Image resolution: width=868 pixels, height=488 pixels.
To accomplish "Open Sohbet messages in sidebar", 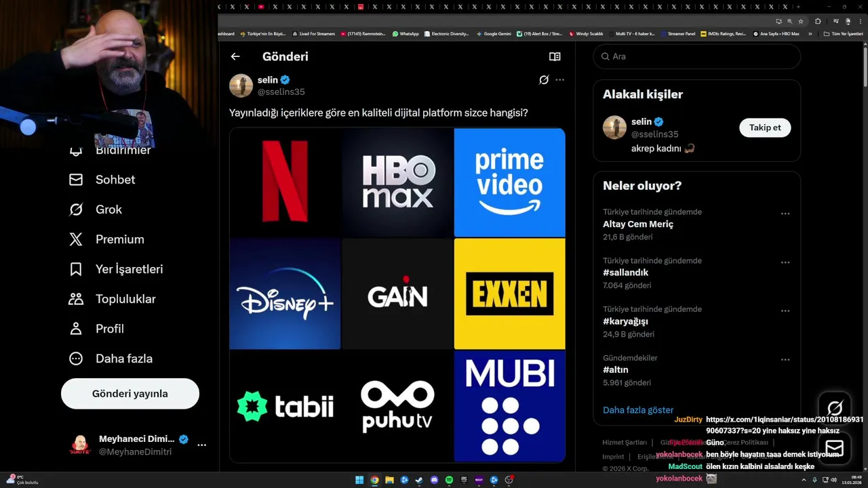I will click(x=102, y=180).
